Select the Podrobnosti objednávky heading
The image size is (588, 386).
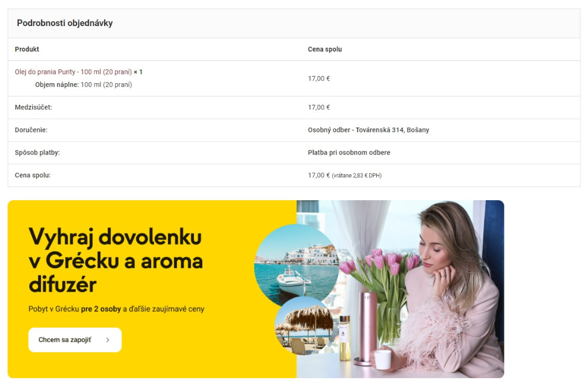pyautogui.click(x=65, y=23)
